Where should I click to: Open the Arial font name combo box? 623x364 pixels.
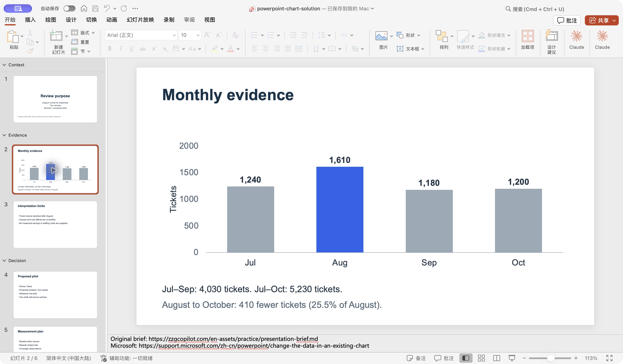(141, 35)
